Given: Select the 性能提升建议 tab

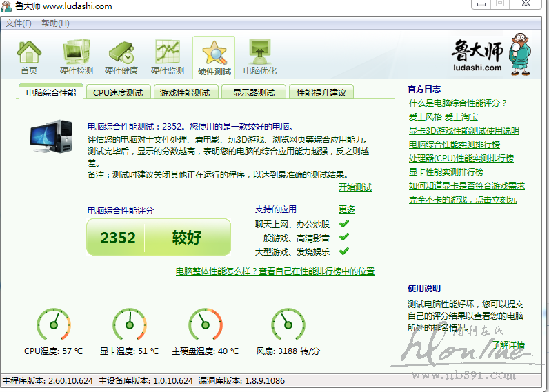Looking at the screenshot, I should pos(321,92).
